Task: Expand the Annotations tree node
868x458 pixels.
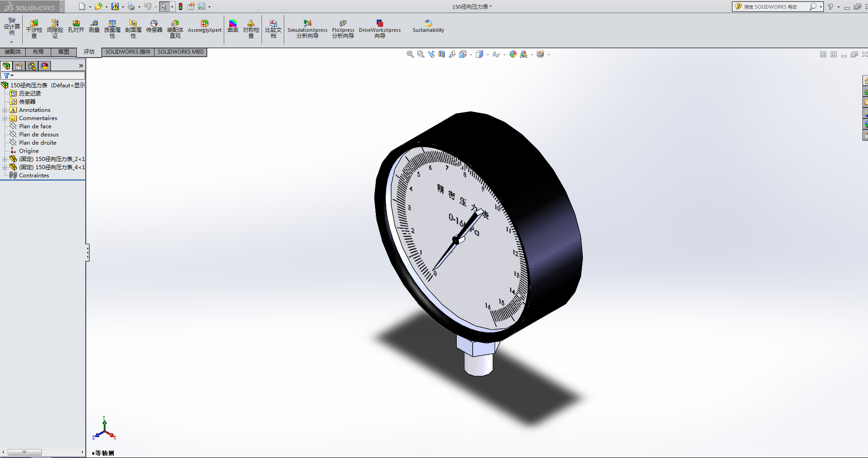Action: click(5, 110)
